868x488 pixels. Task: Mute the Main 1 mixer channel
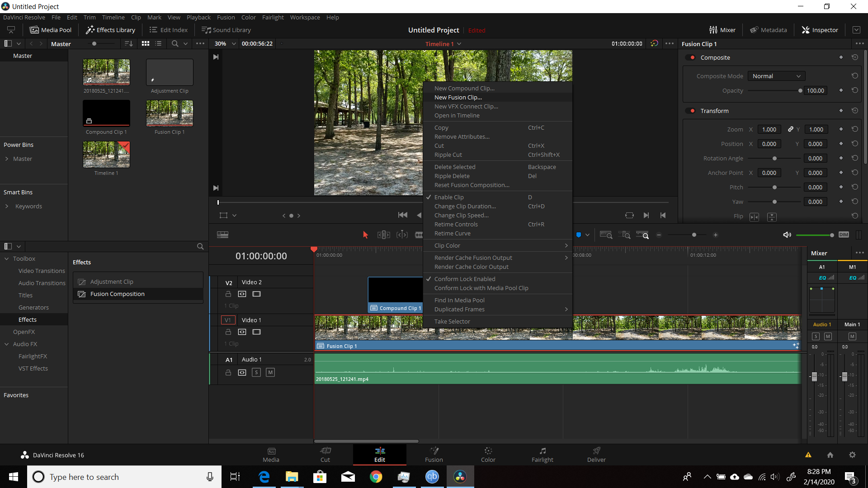point(852,336)
